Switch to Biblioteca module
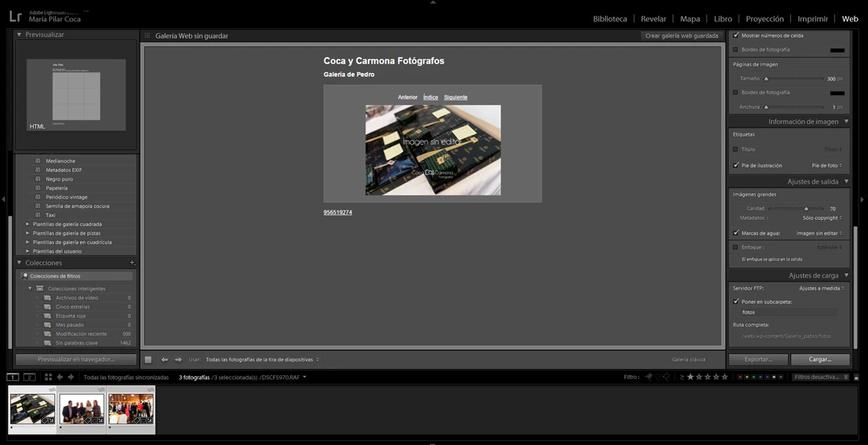The image size is (868, 445). click(x=610, y=19)
